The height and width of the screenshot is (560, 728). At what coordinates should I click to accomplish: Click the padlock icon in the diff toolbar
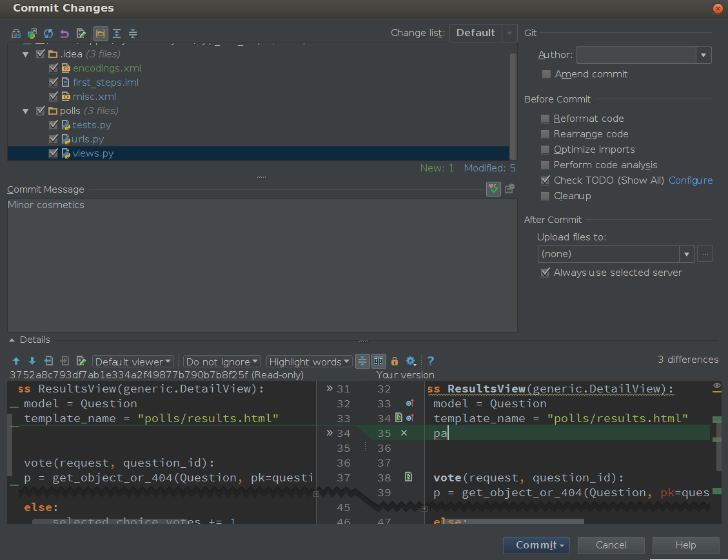point(395,362)
